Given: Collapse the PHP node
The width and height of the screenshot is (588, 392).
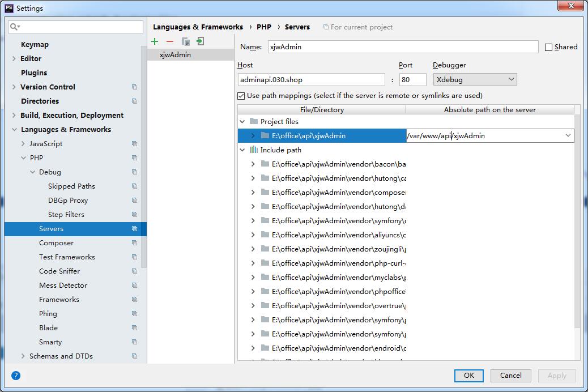Looking at the screenshot, I should [x=23, y=158].
